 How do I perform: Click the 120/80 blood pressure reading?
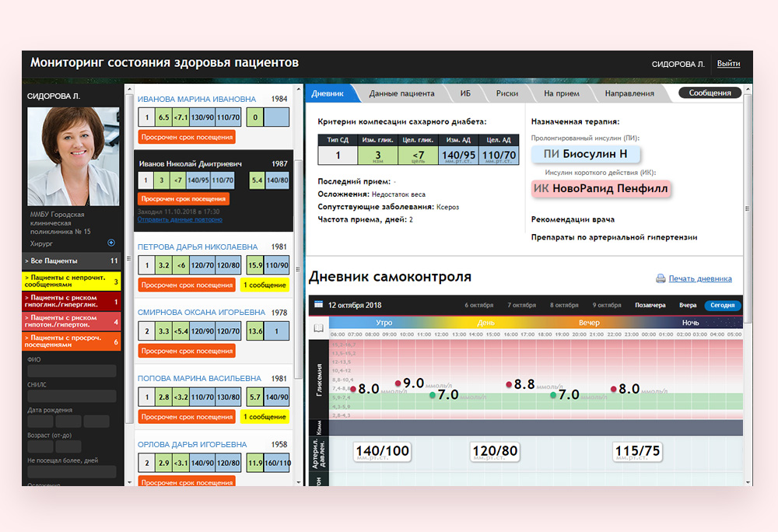coord(495,452)
